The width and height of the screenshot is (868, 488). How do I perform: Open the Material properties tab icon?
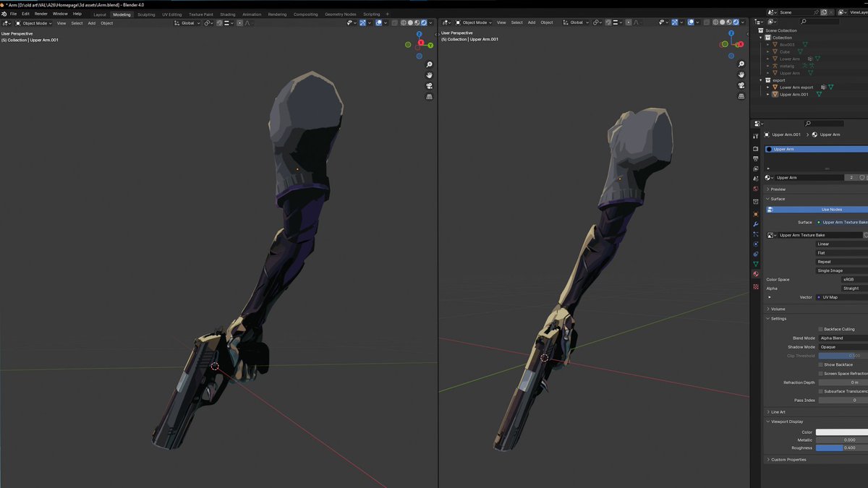coord(756,274)
